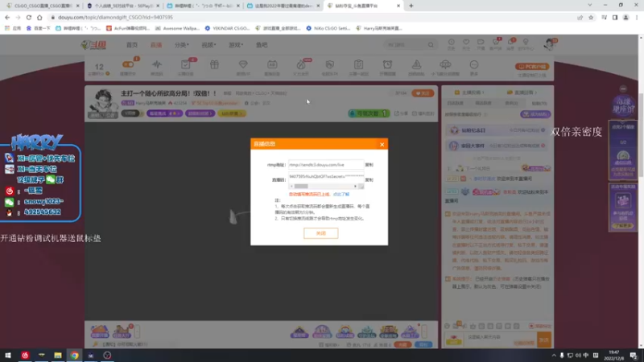
Task: Click the 关闭 button in dialog
Action: (320, 233)
